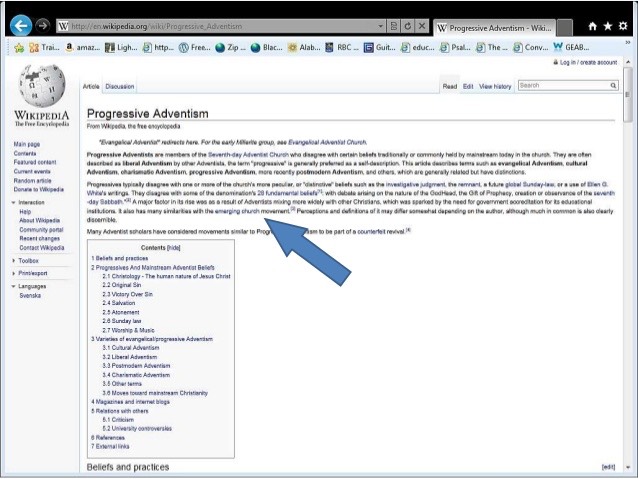The image size is (638, 479).
Task: Click the Home icon in browser toolbar
Action: pyautogui.click(x=592, y=26)
